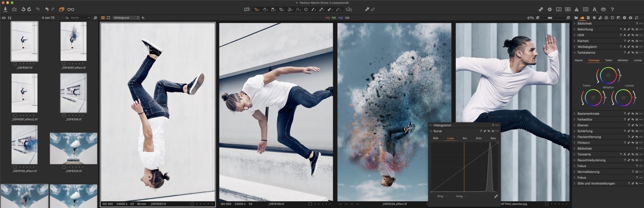
Task: Expand the Schärfung panel
Action: 575,131
